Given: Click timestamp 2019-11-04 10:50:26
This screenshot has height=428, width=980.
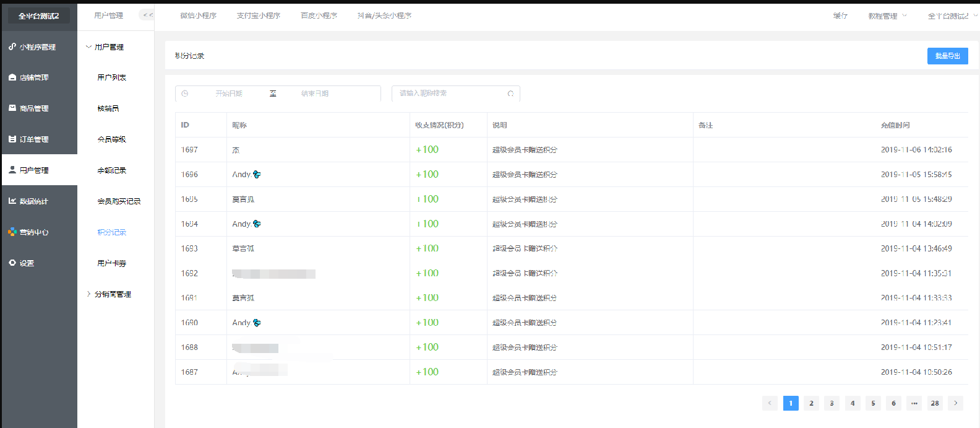Looking at the screenshot, I should [x=916, y=372].
